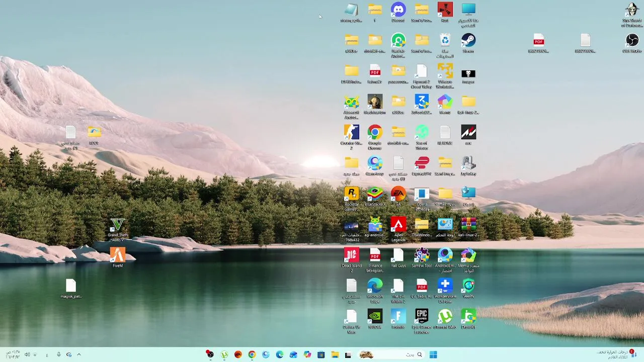The image size is (644, 362).
Task: Open the Epic Games Launcher shortcut
Action: [x=422, y=322]
